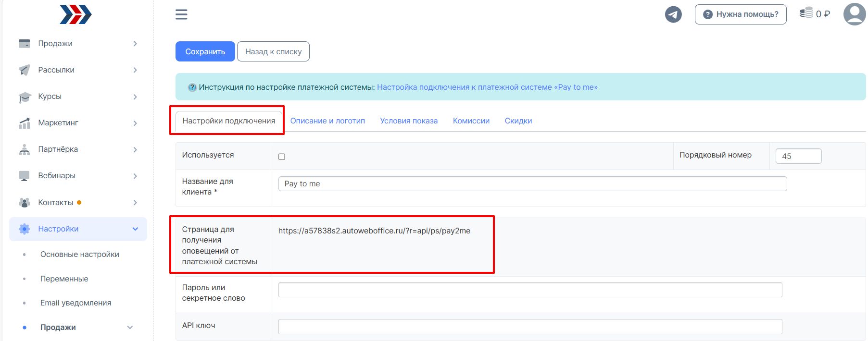
Task: Click the Вебинары monitor icon
Action: 24,176
